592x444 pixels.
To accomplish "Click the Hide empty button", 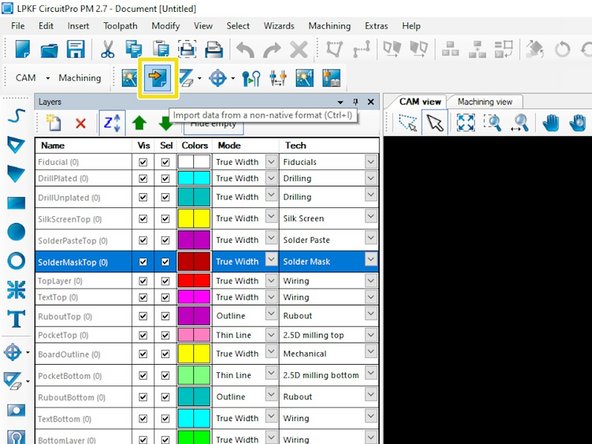I will point(213,125).
